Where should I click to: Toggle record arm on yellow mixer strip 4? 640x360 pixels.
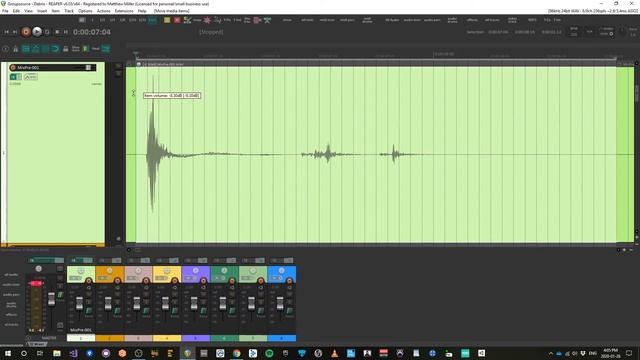[175, 281]
